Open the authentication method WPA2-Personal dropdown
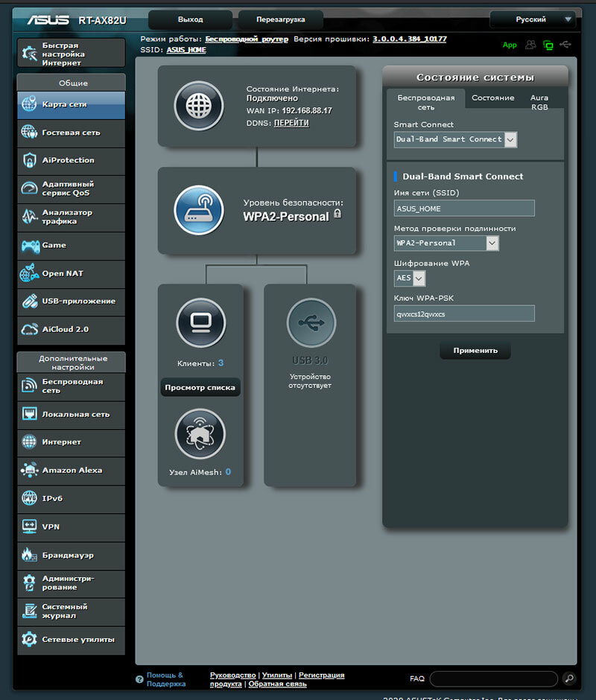 pos(446,244)
